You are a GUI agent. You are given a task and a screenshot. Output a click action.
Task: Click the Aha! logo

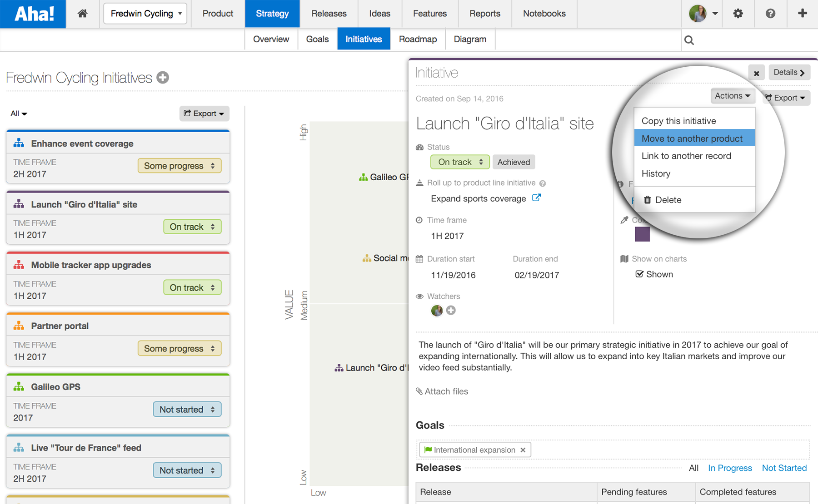pos(34,14)
